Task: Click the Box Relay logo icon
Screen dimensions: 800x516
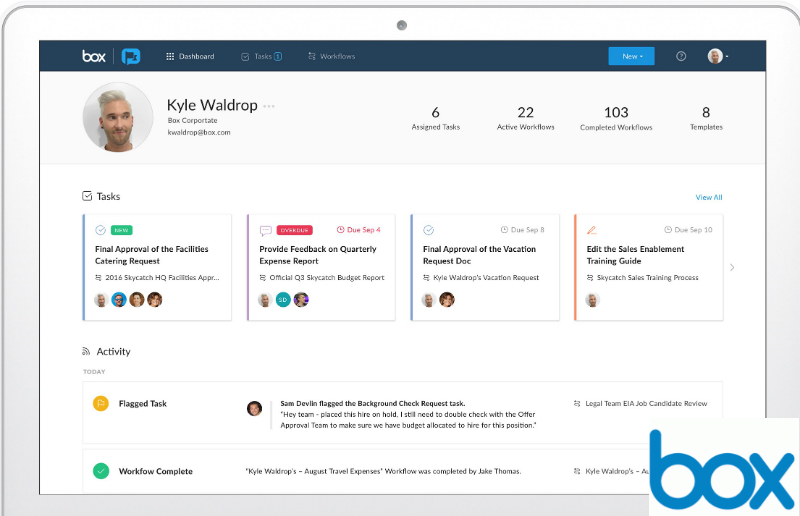Action: point(131,56)
